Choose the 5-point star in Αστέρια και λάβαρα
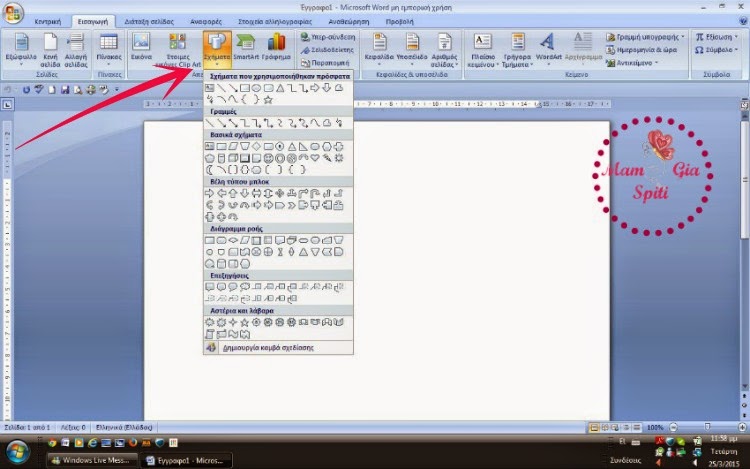 point(245,322)
